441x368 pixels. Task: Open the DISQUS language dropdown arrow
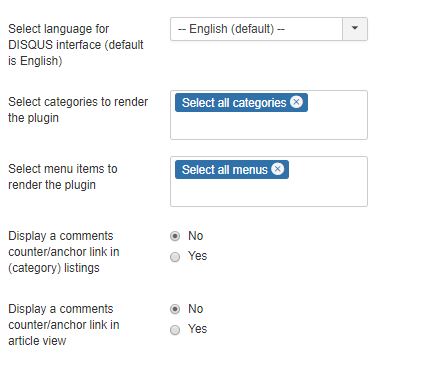(355, 29)
